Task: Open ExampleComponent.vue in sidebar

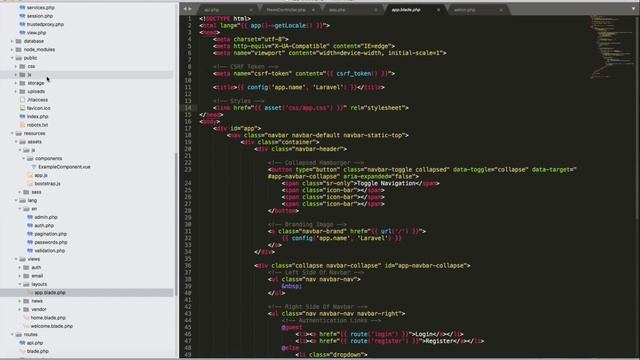Action: (x=64, y=167)
